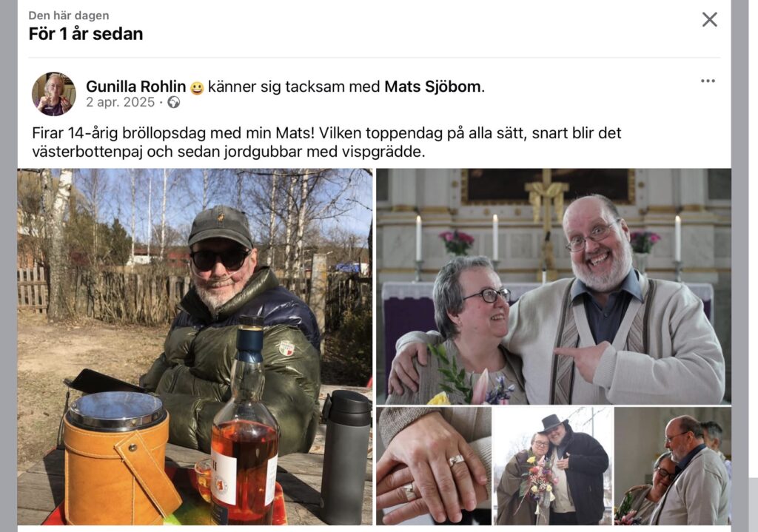The height and width of the screenshot is (532, 758).
Task: Click the post text about bröllopsdag
Action: point(326,142)
